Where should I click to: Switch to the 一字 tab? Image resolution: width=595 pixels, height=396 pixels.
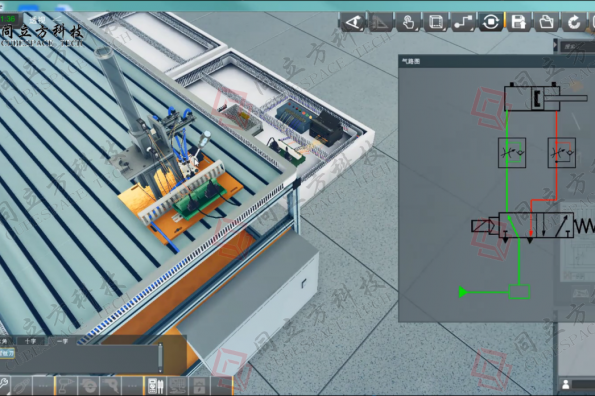pyautogui.click(x=62, y=341)
